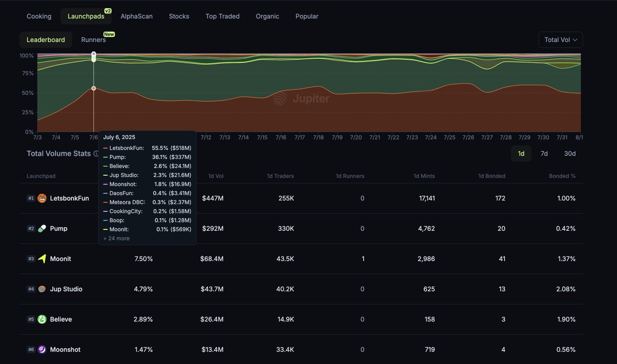The image size is (617, 364).
Task: Sort by 1d Vol column header
Action: pos(216,176)
